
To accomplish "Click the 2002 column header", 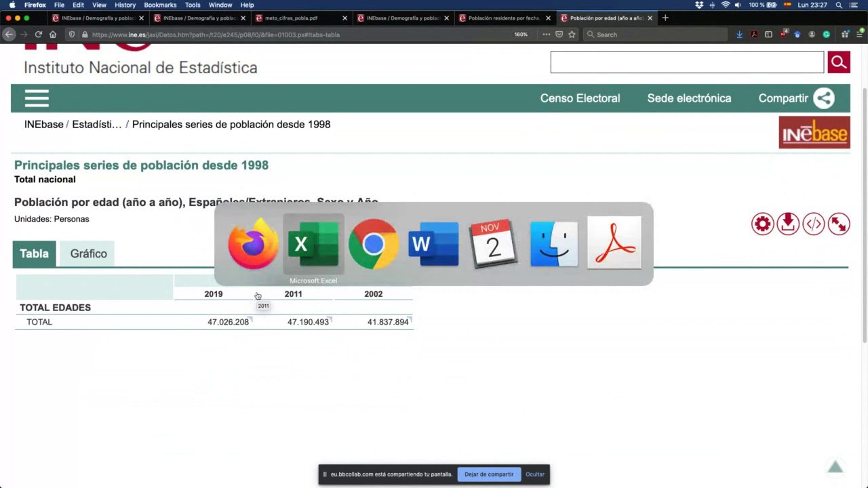I will pos(374,294).
